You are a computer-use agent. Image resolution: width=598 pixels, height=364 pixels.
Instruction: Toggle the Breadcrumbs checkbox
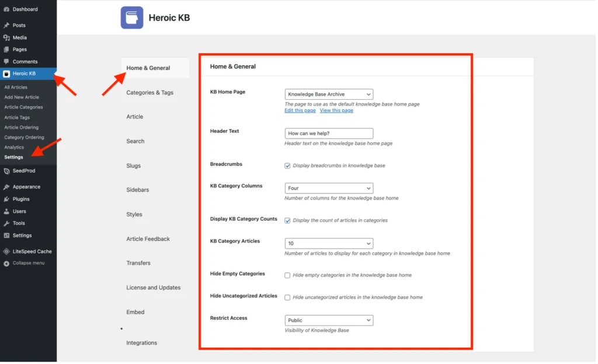pyautogui.click(x=287, y=166)
